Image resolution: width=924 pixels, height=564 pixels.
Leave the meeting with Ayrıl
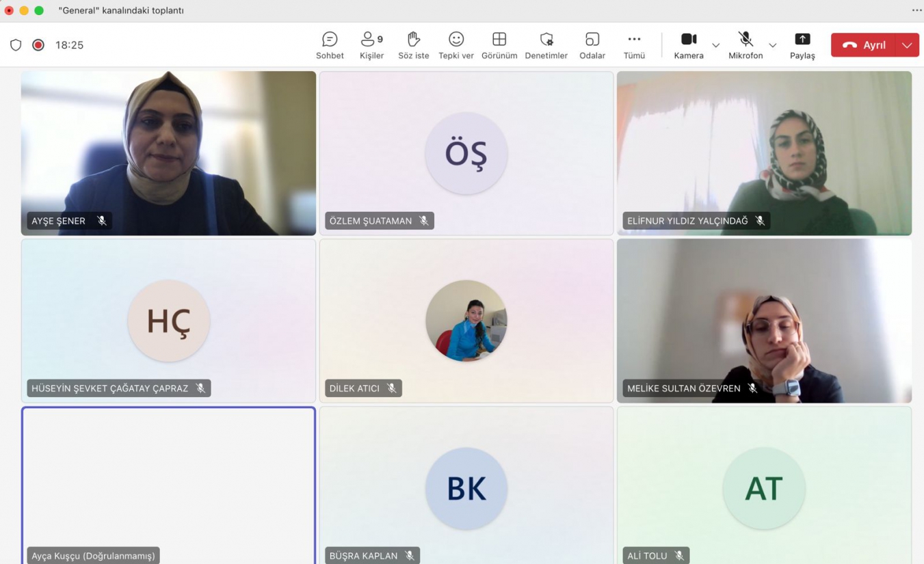click(864, 45)
